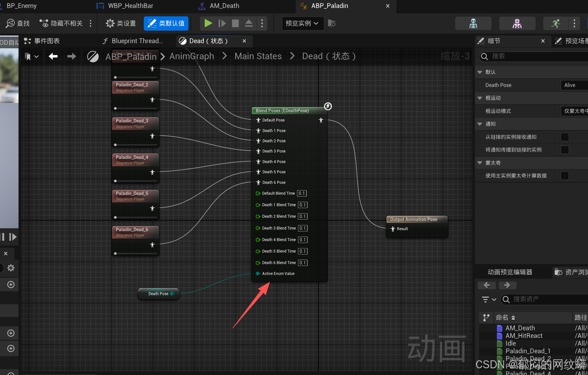The image size is (588, 375).
Task: Close the Dead (状态) graph tab
Action: coord(244,41)
